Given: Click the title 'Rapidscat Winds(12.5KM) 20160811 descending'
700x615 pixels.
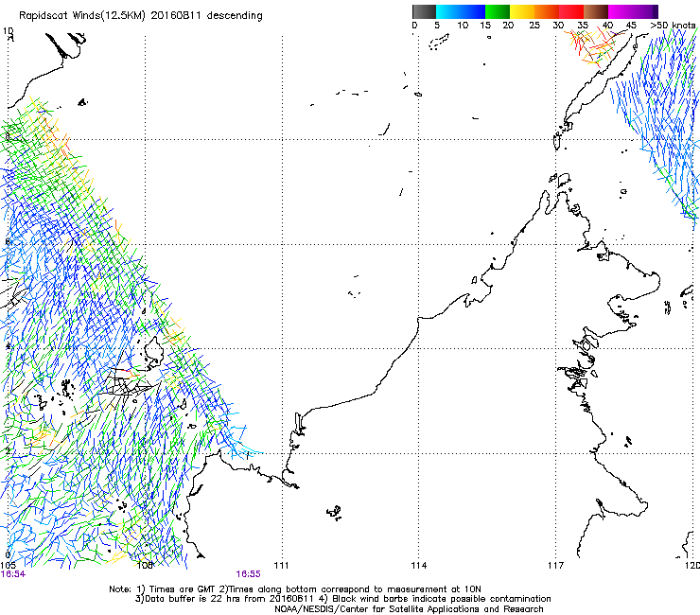Looking at the screenshot, I should click(141, 16).
